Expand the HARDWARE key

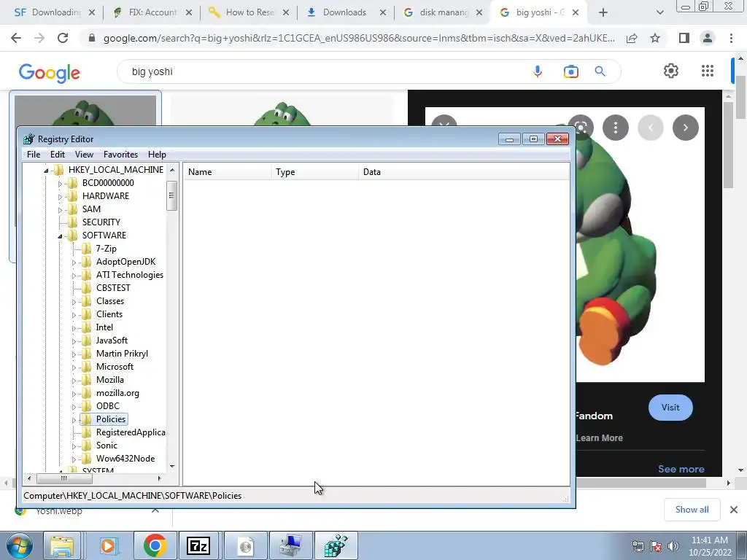(x=60, y=196)
